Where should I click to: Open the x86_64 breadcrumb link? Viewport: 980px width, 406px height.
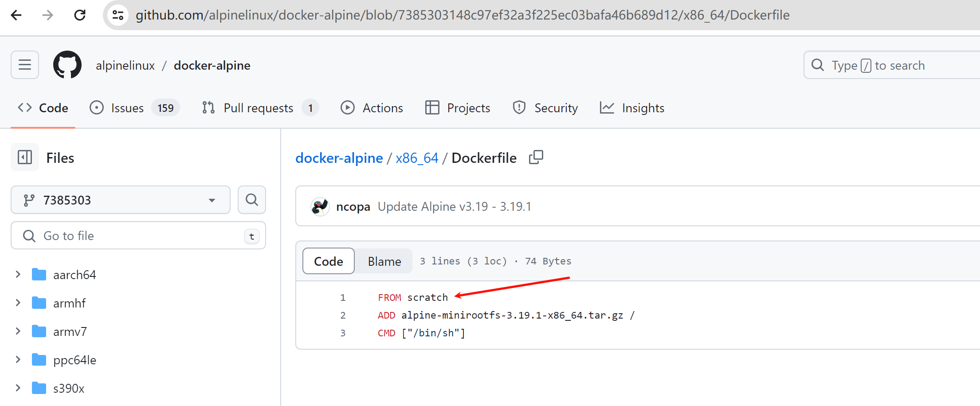coord(416,158)
